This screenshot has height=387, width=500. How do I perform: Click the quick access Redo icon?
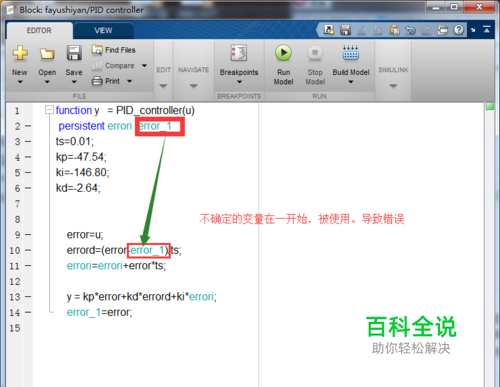[426, 31]
